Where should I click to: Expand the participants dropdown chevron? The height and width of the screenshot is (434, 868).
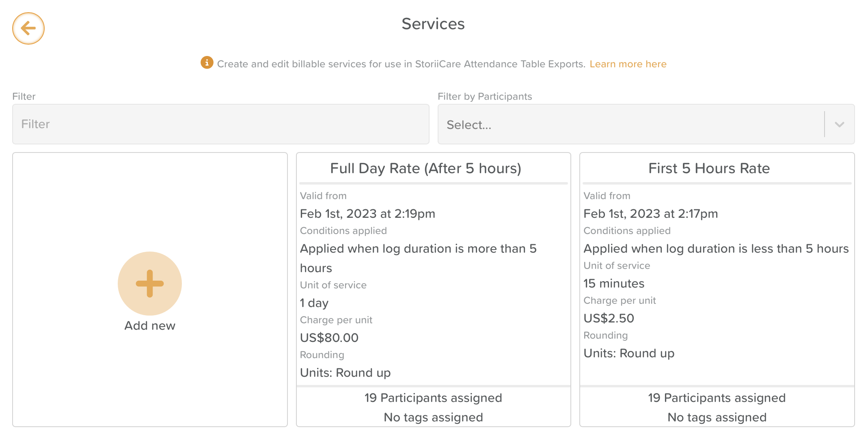click(840, 125)
